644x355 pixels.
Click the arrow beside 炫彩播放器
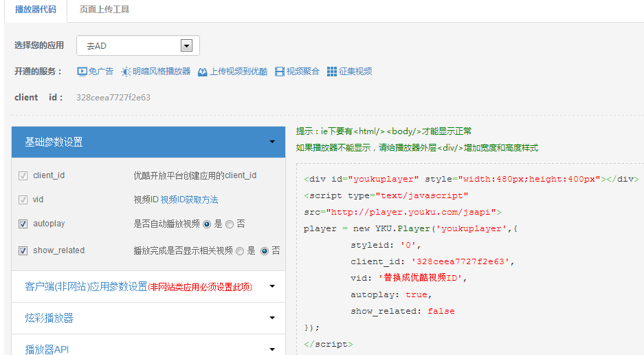coord(272,318)
